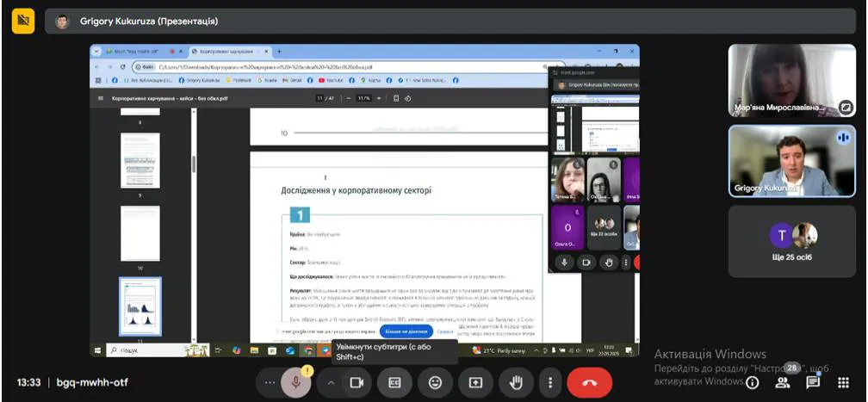Enable closed captions (CC) button

click(x=395, y=382)
